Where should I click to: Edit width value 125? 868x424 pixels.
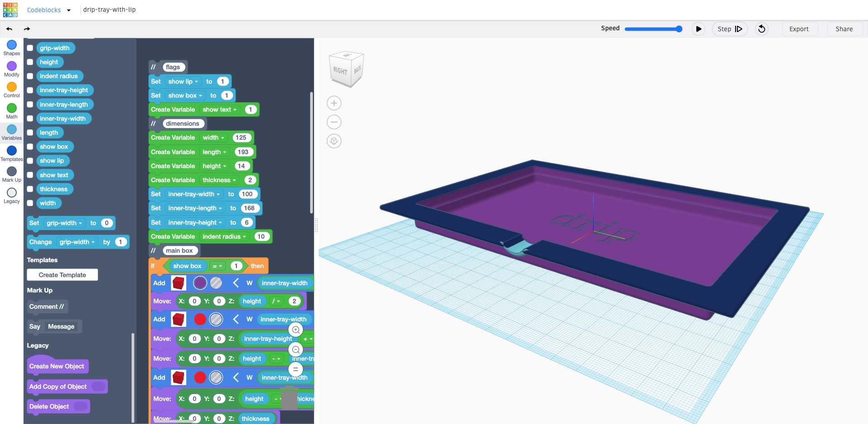click(241, 137)
